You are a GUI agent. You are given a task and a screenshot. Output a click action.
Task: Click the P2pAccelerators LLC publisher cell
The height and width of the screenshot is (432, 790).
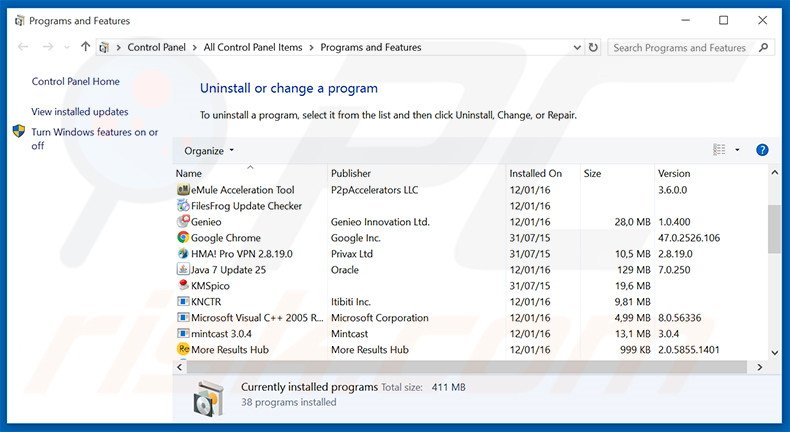point(374,190)
